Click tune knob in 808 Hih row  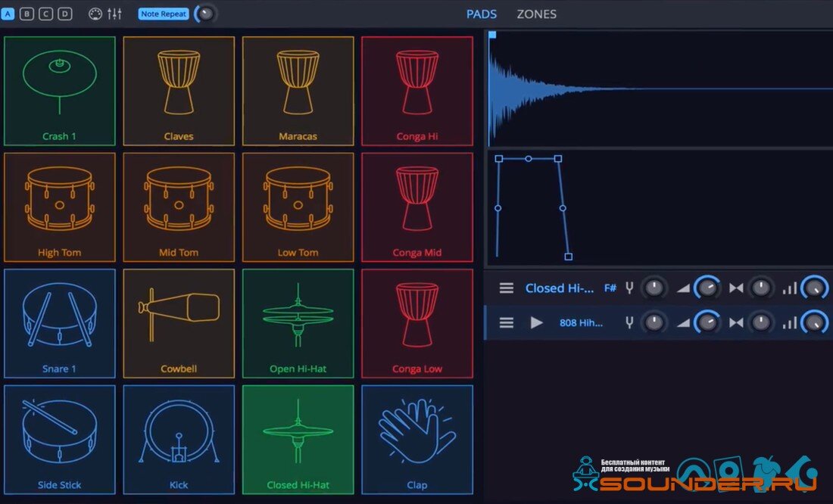pos(654,322)
